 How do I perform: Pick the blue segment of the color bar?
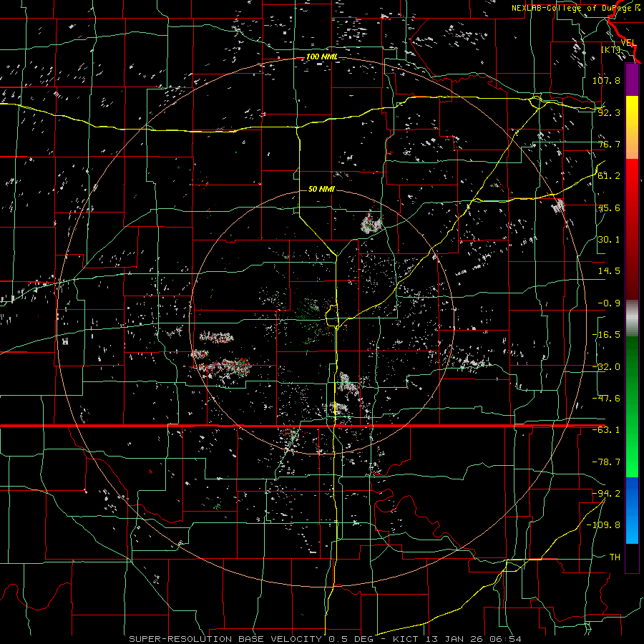pos(632,510)
